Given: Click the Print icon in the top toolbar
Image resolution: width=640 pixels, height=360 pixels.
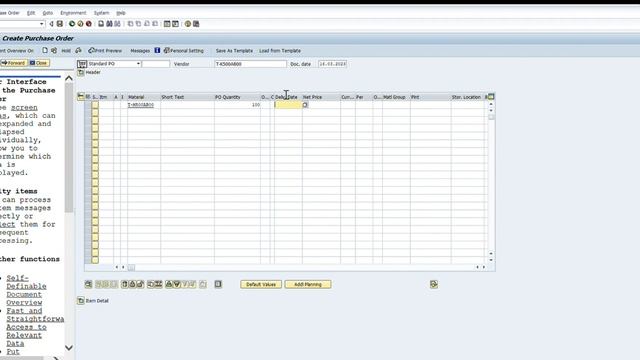Looking at the screenshot, I should pos(101,24).
